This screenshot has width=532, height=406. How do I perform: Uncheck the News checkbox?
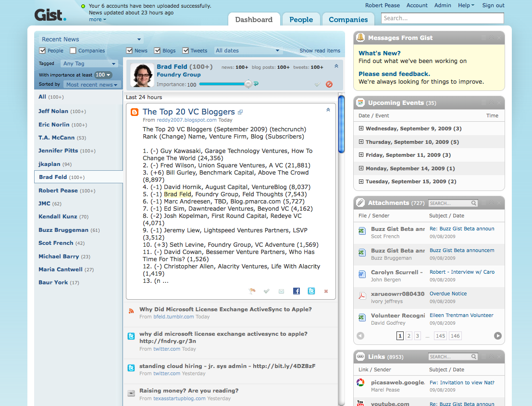[129, 51]
